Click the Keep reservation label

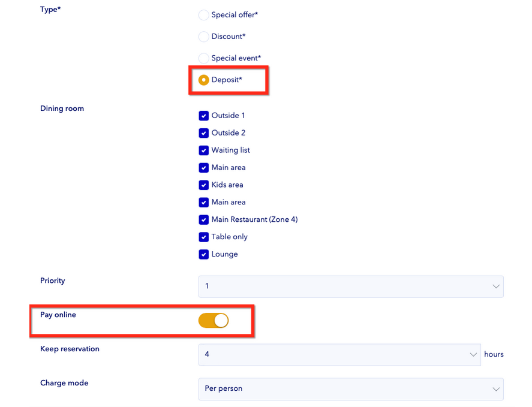click(70, 349)
